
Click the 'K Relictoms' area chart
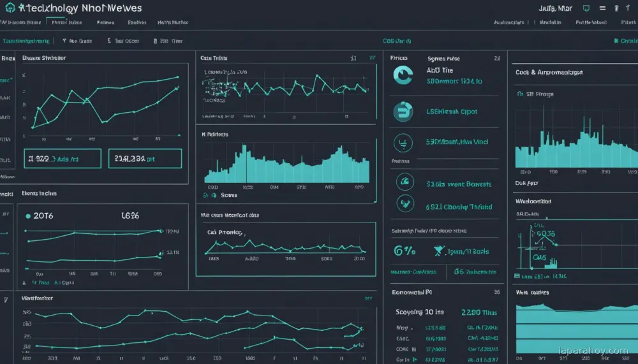287,163
